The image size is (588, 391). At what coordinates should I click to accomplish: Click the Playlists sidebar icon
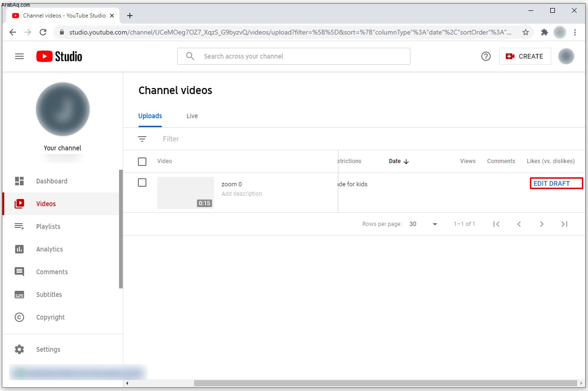pos(19,226)
